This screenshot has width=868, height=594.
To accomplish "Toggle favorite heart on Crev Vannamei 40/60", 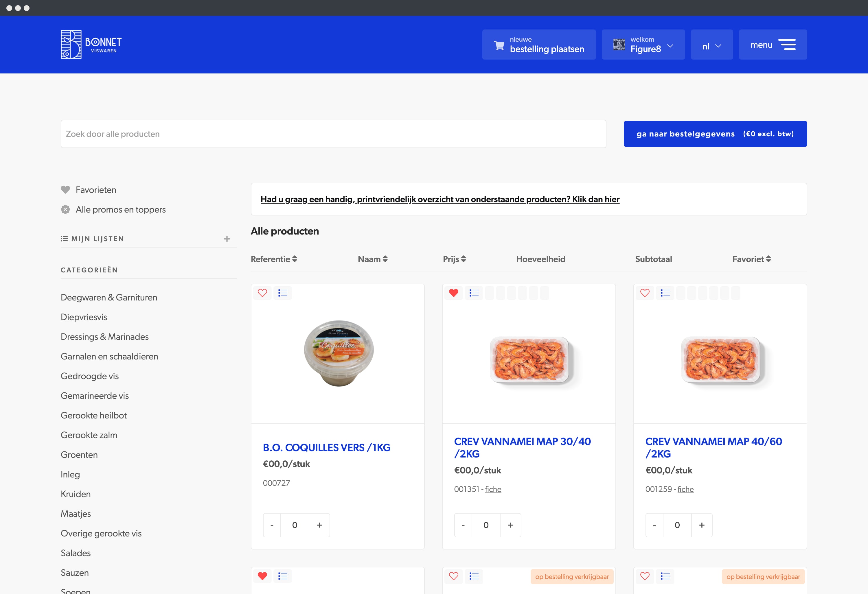I will (x=645, y=293).
